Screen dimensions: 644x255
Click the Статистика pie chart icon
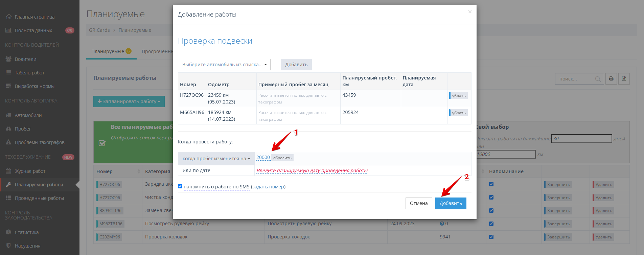8,232
